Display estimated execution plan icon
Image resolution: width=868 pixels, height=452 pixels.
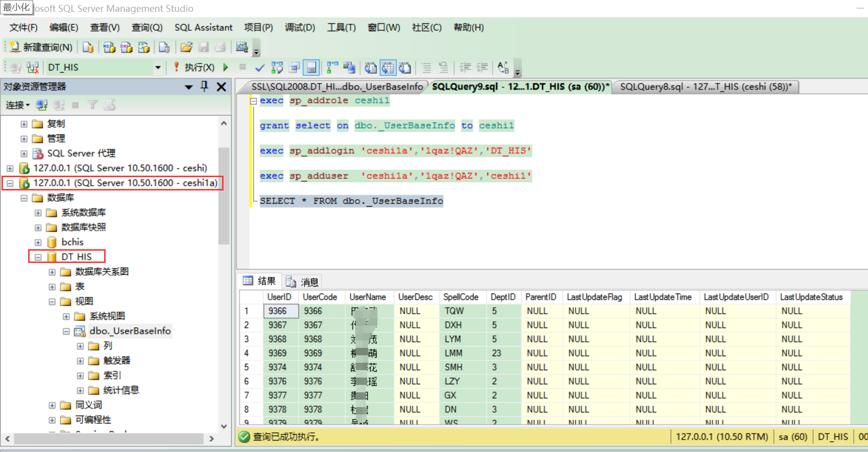277,68
